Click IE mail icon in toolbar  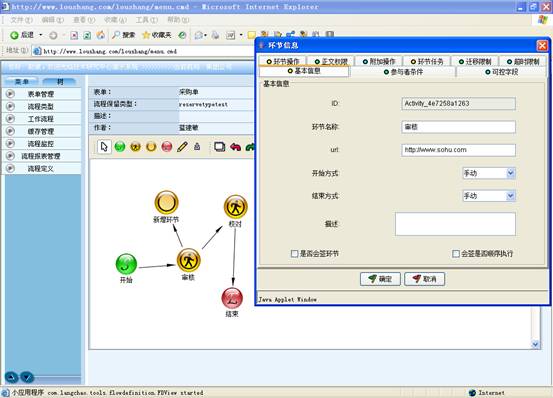[199, 35]
